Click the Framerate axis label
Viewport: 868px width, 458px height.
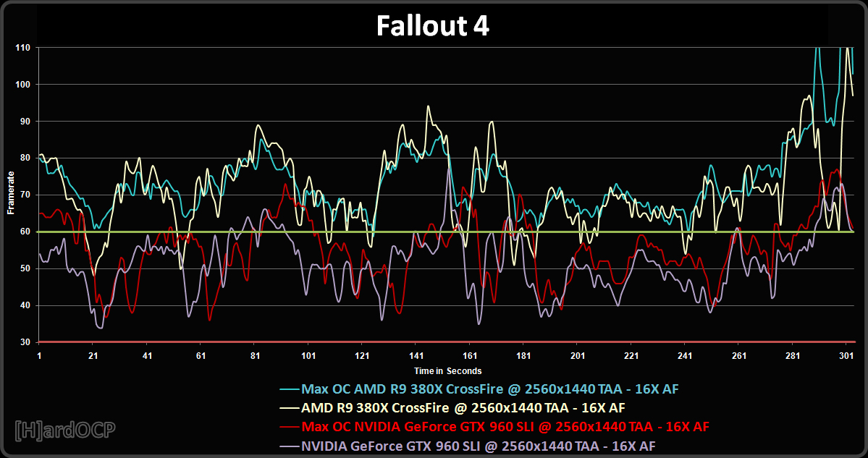[10, 192]
